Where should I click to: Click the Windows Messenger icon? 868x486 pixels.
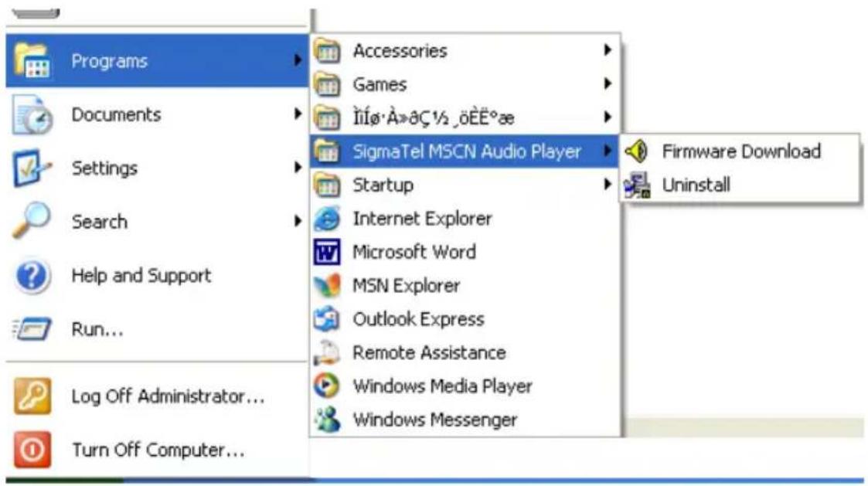pyautogui.click(x=327, y=420)
